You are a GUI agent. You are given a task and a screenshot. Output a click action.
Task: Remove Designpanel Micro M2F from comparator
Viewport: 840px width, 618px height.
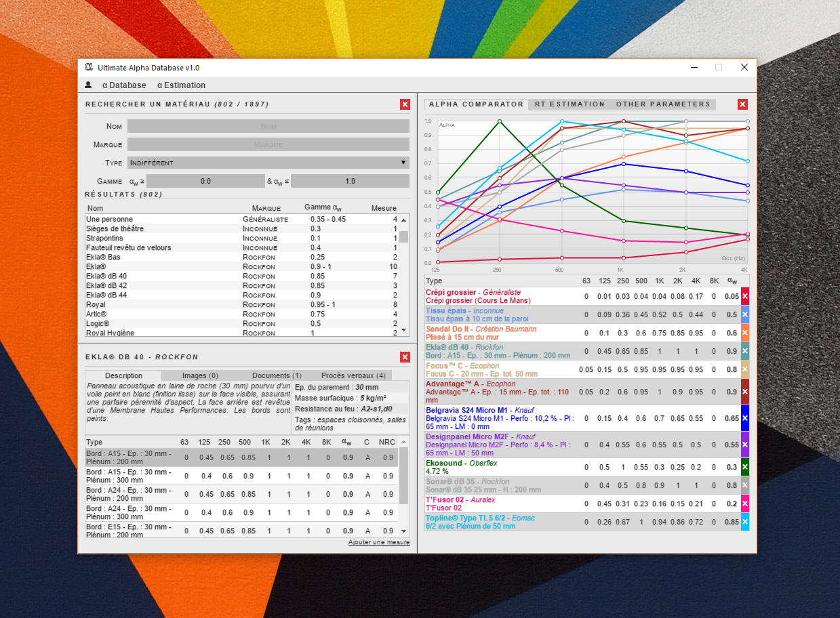745,445
